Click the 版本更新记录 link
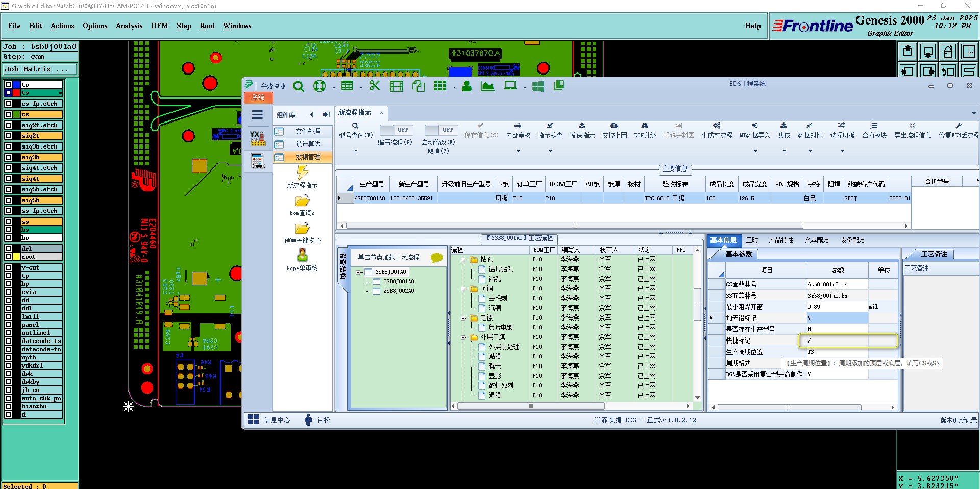The width and height of the screenshot is (980, 489). (x=959, y=420)
